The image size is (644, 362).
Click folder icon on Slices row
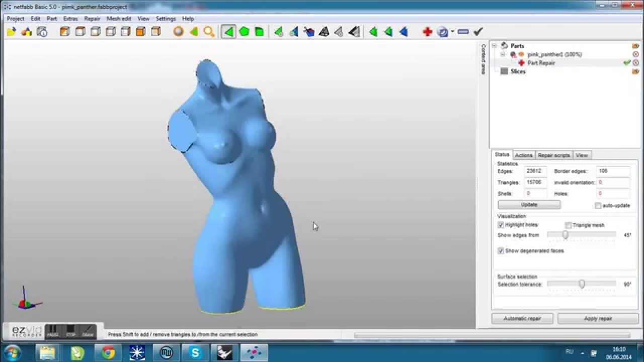(635, 71)
